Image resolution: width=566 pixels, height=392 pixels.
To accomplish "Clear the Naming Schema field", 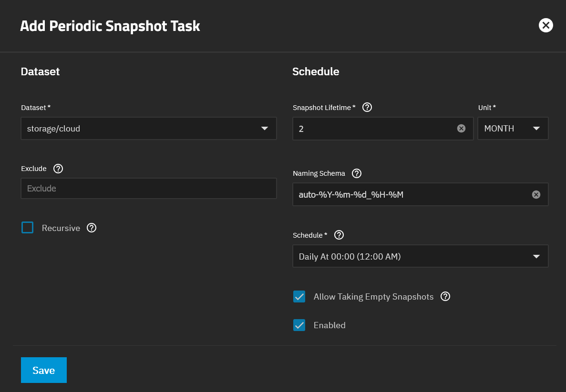I will (x=536, y=194).
